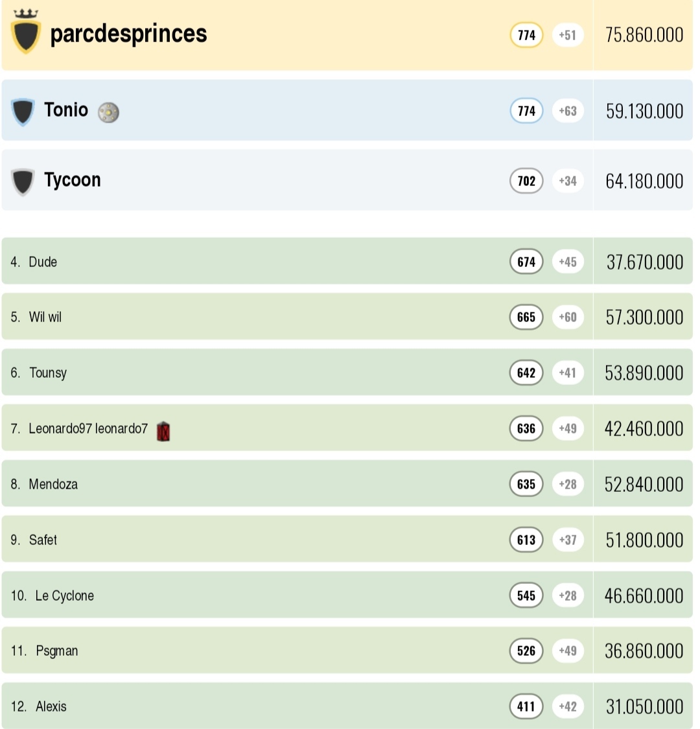This screenshot has height=729, width=700.
Task: Open the Wil wil row in fifth place
Action: click(45, 318)
